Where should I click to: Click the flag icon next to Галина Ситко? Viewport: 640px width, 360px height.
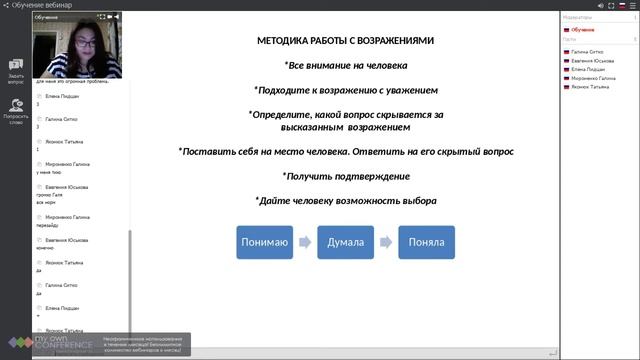tap(567, 52)
